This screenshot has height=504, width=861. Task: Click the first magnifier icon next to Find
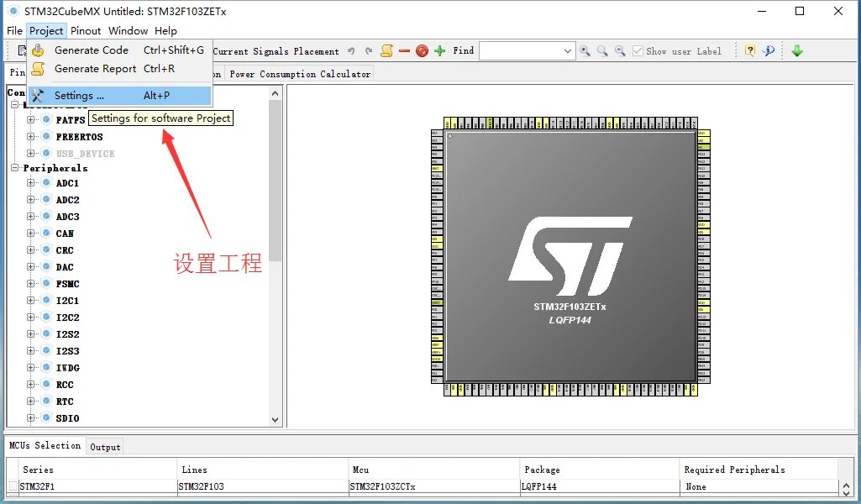click(x=585, y=51)
